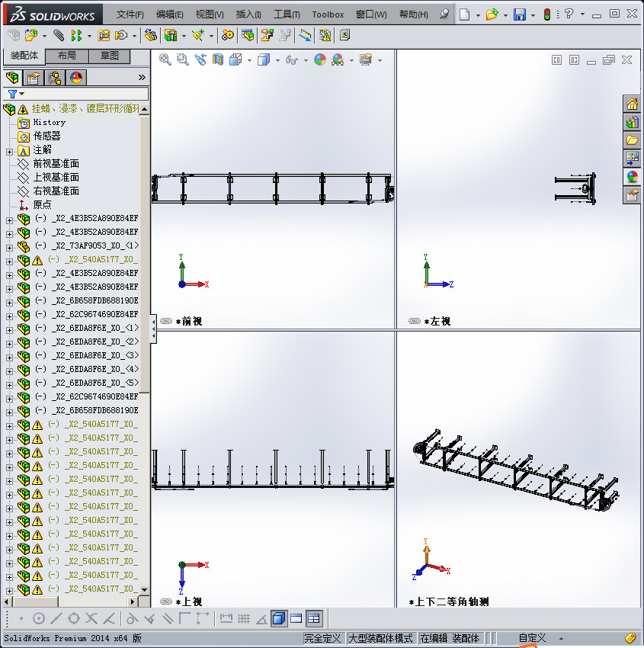Screen dimensions: 644x648
Task: Open the View Settings monitor icon
Action: 366,60
